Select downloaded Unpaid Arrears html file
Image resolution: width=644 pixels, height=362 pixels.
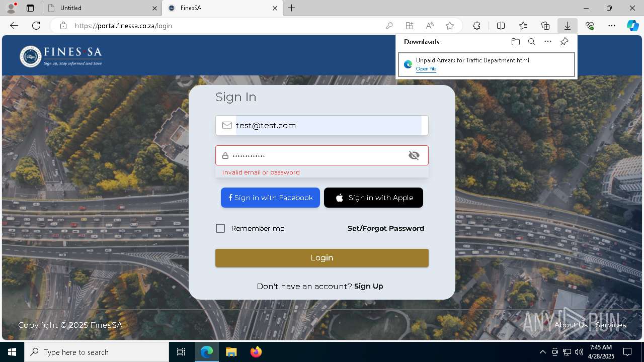[x=487, y=65]
